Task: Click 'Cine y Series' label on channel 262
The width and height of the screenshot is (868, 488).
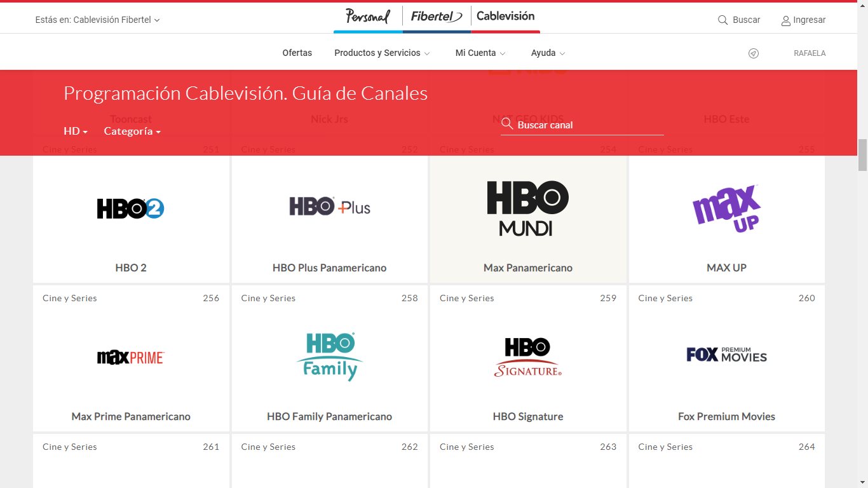Action: click(x=268, y=447)
